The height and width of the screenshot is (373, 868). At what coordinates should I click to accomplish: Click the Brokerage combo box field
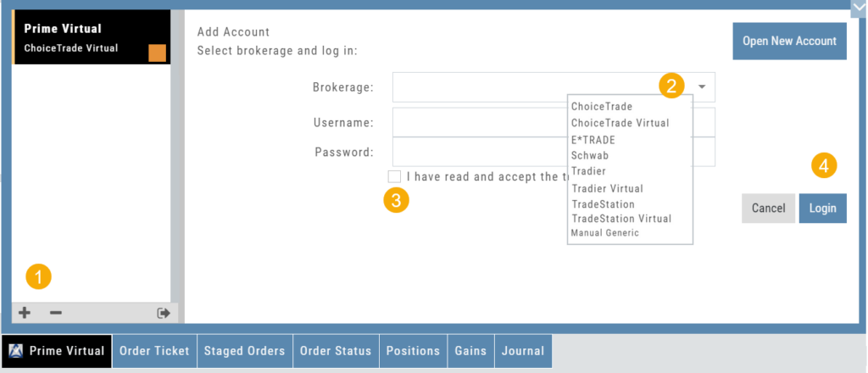click(554, 86)
